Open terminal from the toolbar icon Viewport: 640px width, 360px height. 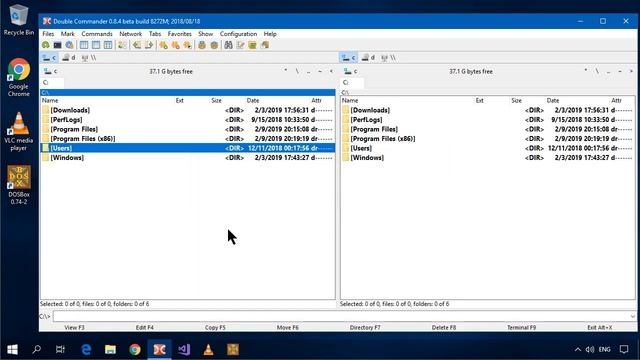[58, 45]
